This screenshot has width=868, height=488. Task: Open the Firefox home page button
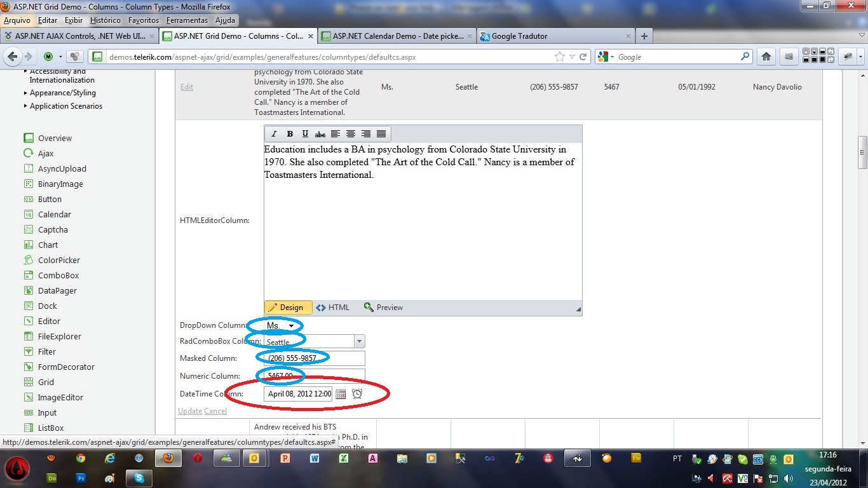point(766,57)
